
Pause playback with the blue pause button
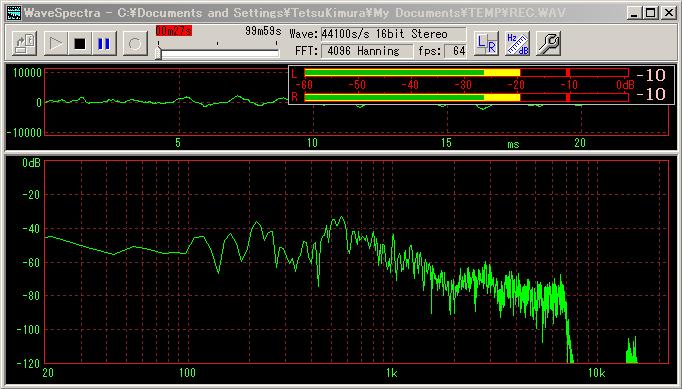104,43
